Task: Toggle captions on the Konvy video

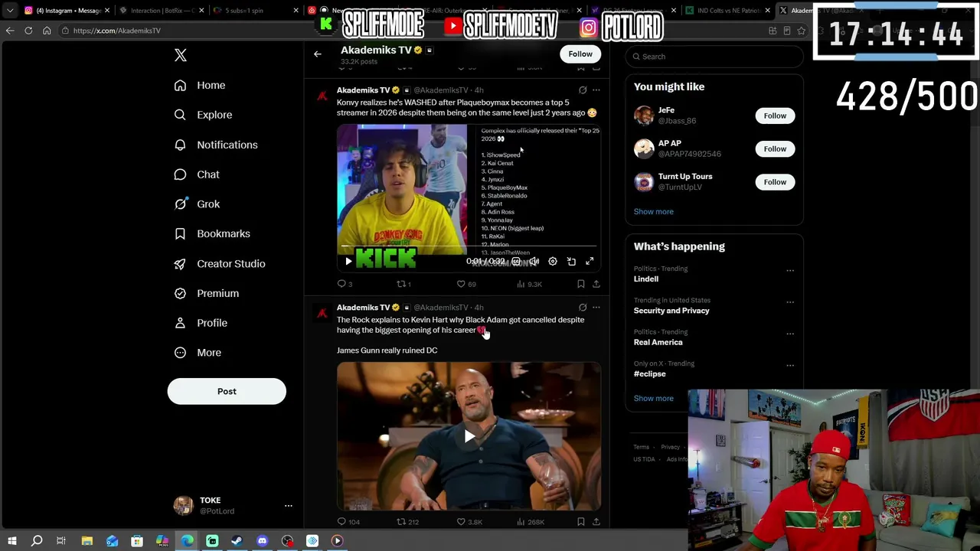Action: [x=516, y=262]
